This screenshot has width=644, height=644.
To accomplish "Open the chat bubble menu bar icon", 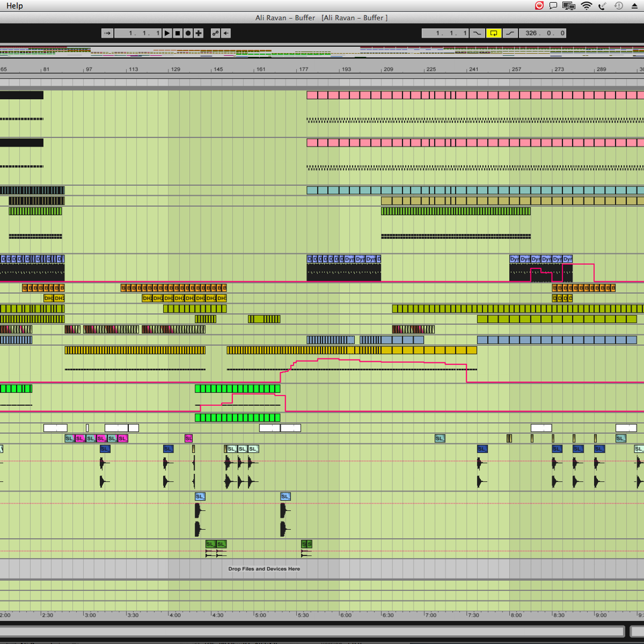I will [x=553, y=6].
